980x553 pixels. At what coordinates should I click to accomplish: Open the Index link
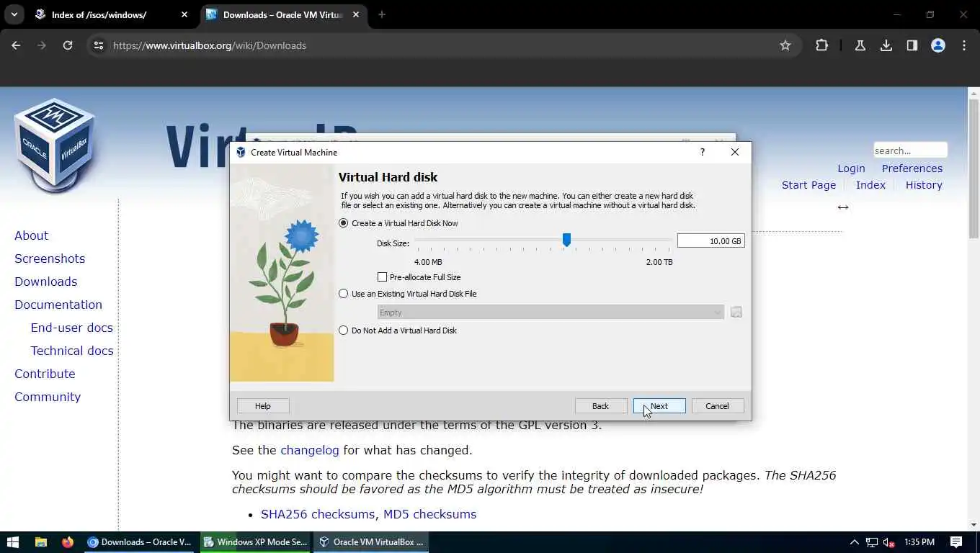(870, 185)
